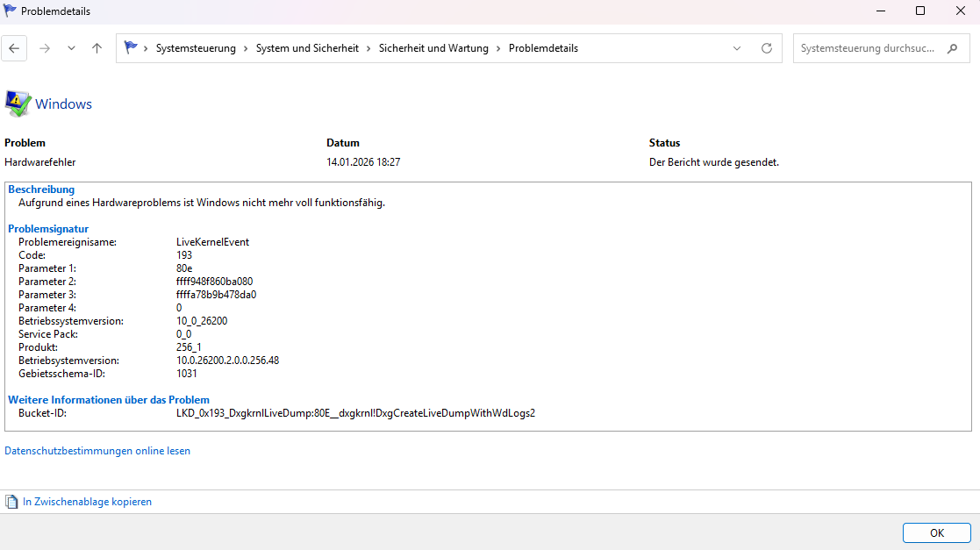Open the recent locations dropdown chevron
The image size is (980, 550).
point(71,48)
